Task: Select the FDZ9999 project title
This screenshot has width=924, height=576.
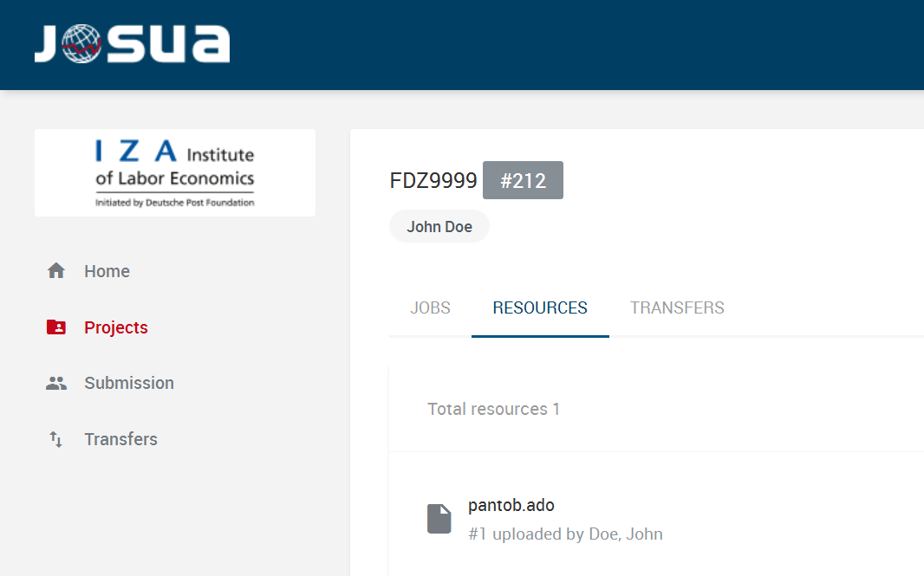Action: (433, 180)
